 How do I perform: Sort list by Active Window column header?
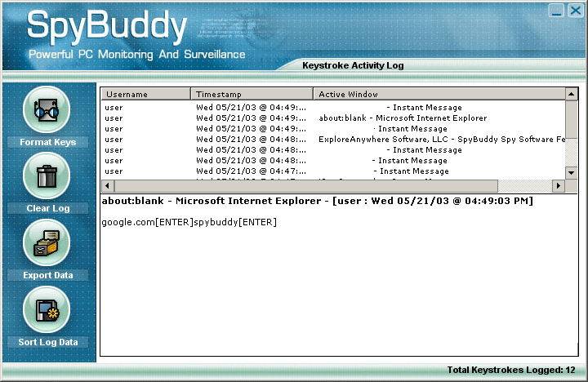[438, 95]
